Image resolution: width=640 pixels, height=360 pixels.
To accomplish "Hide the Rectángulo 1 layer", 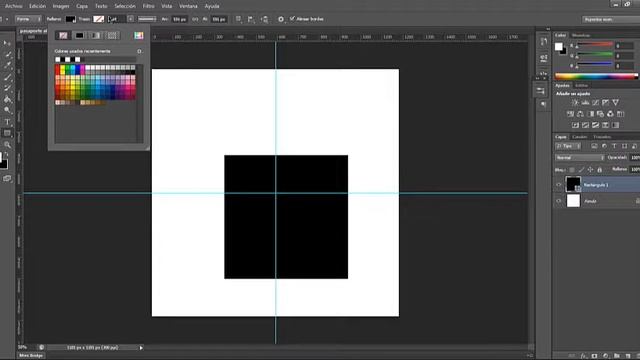I will click(x=559, y=185).
